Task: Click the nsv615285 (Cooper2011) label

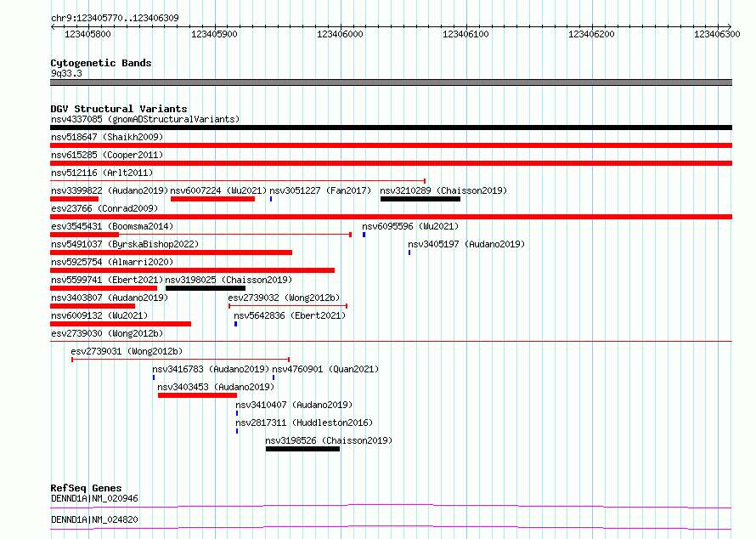Action: [107, 155]
